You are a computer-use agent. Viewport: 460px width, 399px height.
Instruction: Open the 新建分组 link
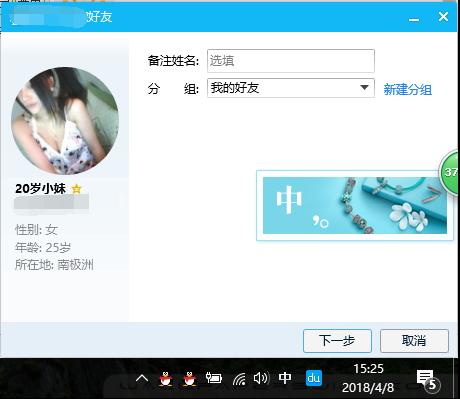click(408, 89)
